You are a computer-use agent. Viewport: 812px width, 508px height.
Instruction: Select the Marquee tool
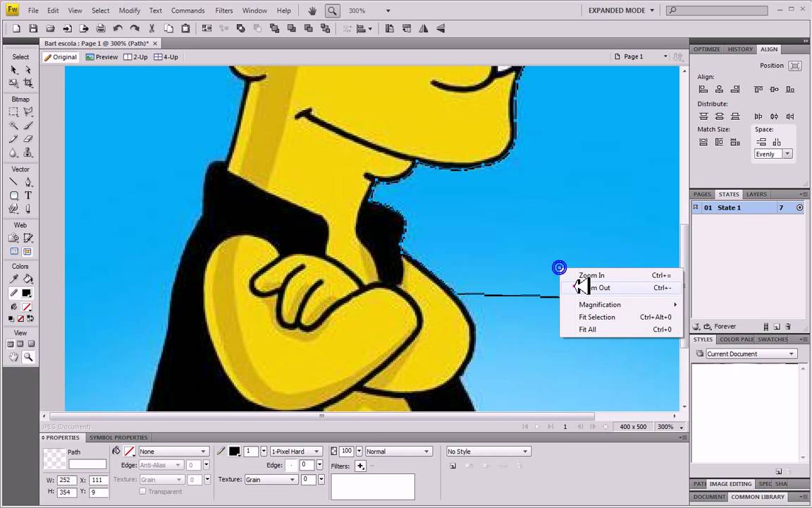click(x=14, y=112)
